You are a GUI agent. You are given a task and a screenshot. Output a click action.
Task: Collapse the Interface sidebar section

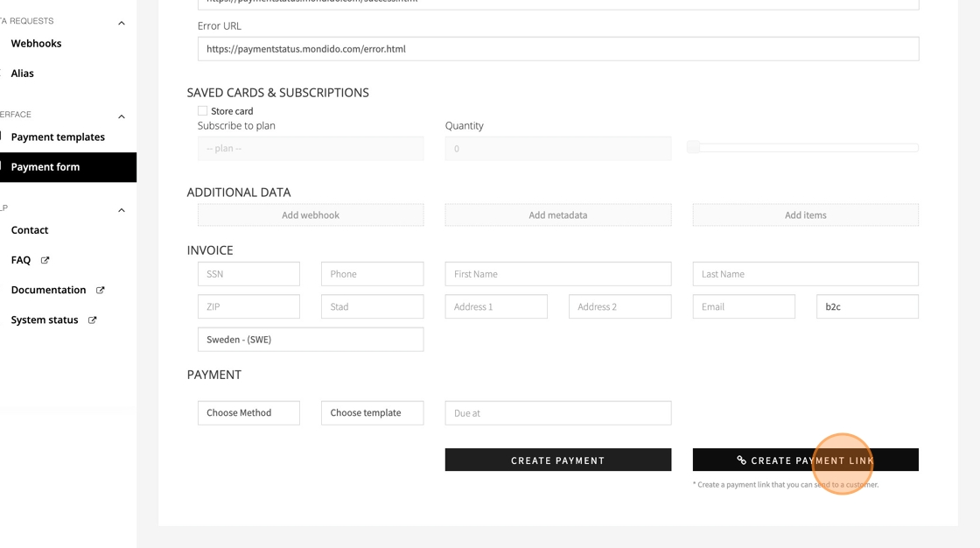122,116
